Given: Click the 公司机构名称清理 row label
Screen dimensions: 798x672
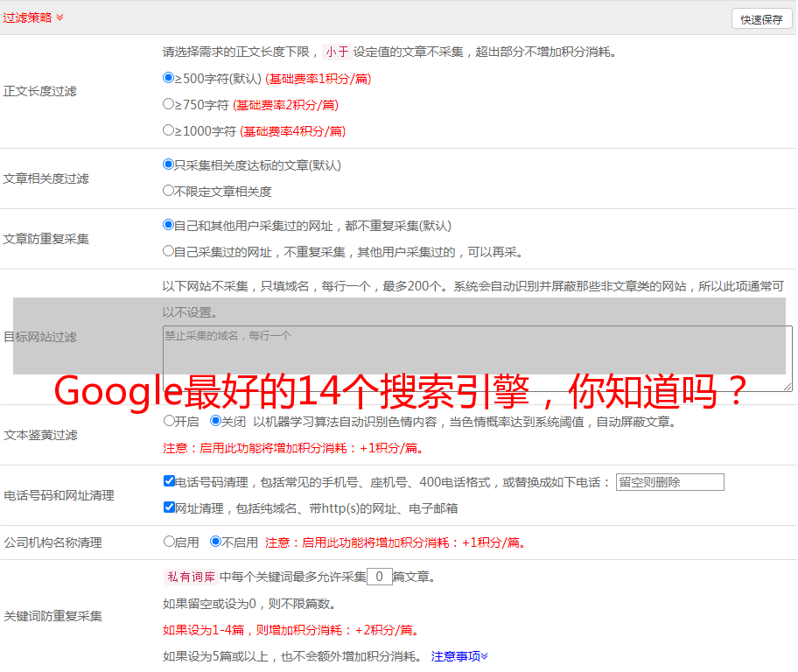Looking at the screenshot, I should tap(52, 542).
